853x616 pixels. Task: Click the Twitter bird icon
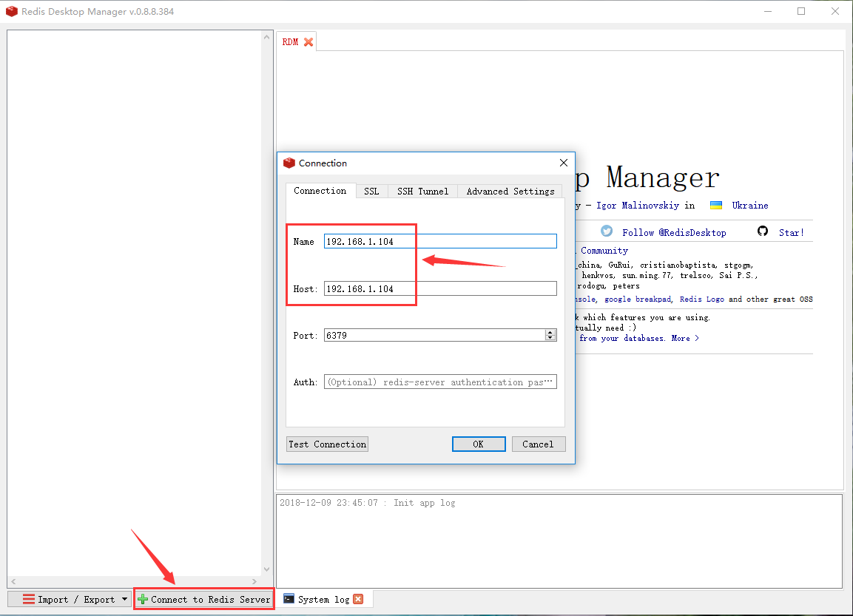pos(607,231)
